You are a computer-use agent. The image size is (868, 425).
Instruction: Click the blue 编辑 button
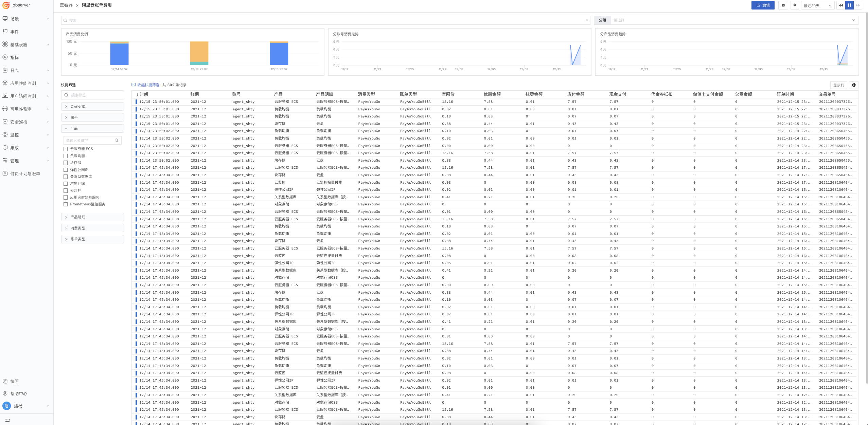763,5
